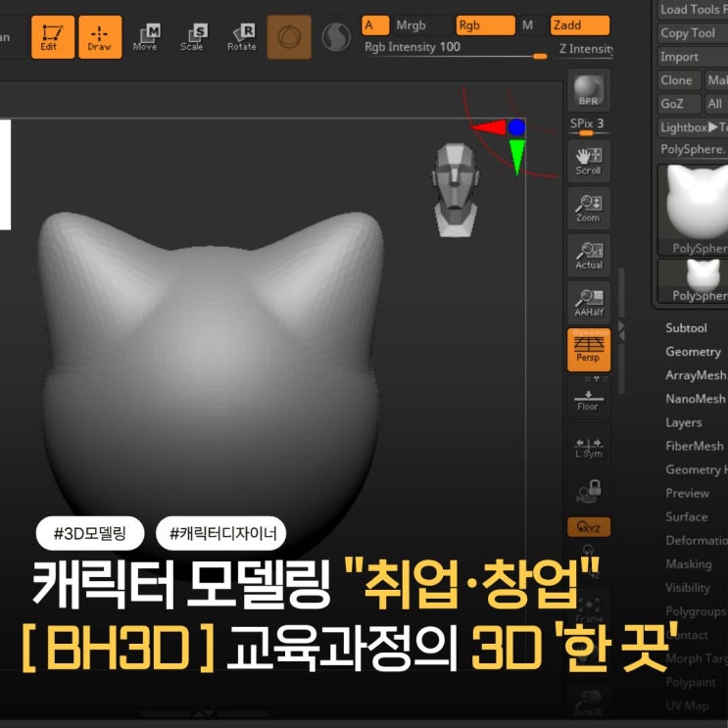Screen dimensions: 728x728
Task: Toggle the M material button
Action: point(530,25)
